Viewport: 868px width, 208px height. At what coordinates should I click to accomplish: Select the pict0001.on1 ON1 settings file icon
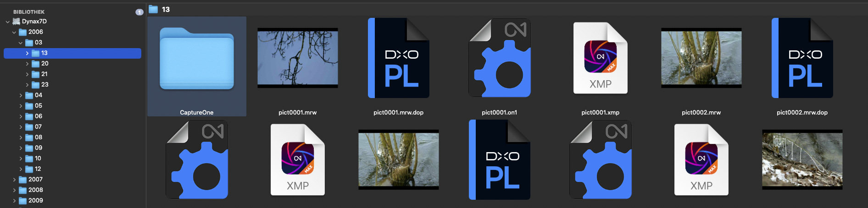point(500,58)
